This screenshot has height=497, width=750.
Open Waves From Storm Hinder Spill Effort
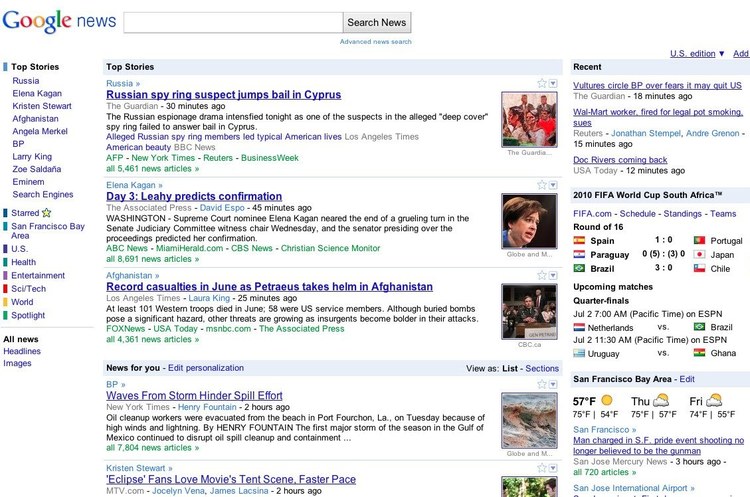(194, 396)
